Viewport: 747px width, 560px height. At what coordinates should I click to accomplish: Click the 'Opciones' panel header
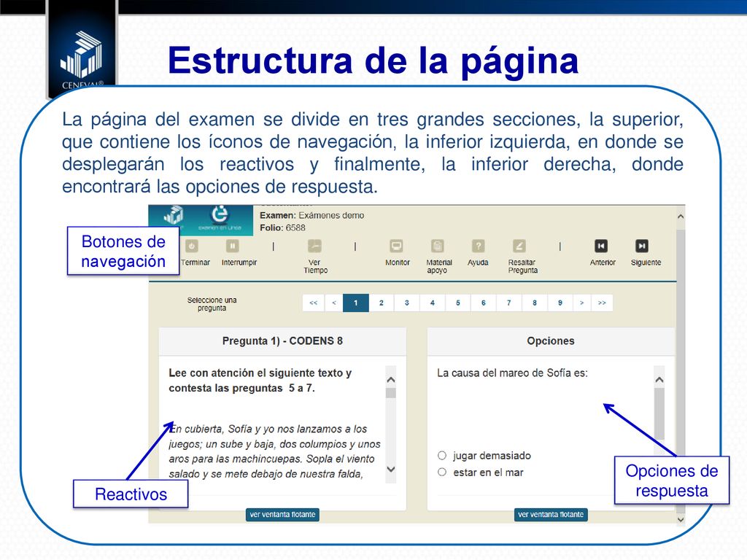(x=551, y=341)
